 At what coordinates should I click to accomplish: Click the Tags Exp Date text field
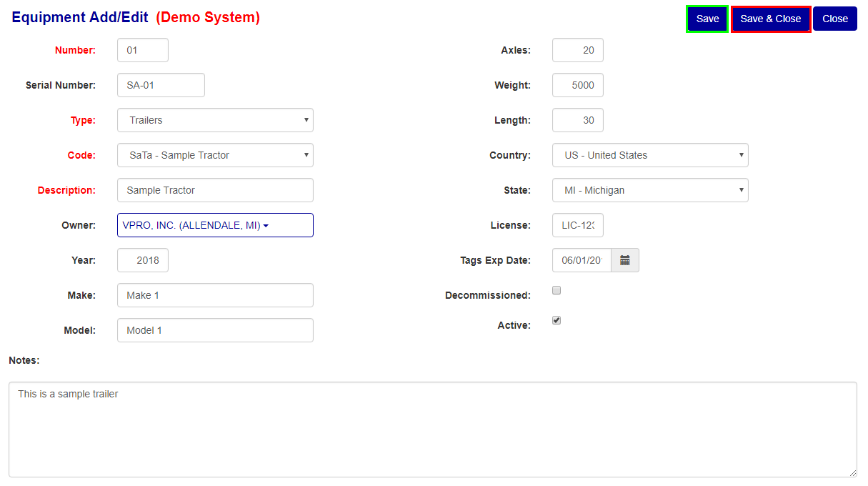pyautogui.click(x=582, y=260)
